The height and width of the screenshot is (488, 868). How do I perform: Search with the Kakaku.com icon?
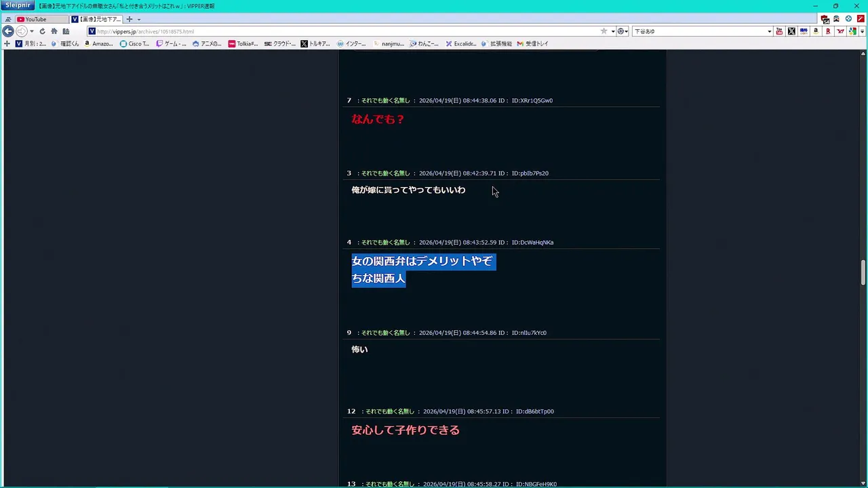click(x=804, y=31)
